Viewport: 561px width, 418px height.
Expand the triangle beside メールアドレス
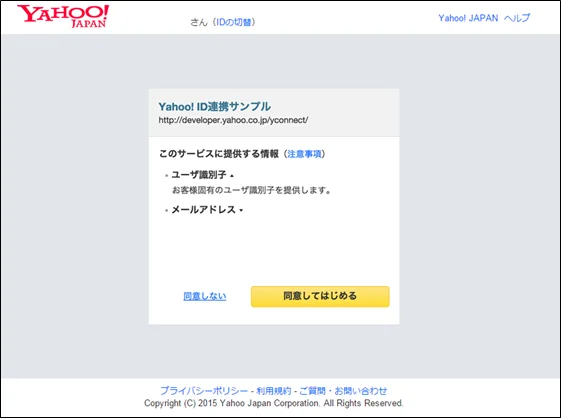coord(241,210)
